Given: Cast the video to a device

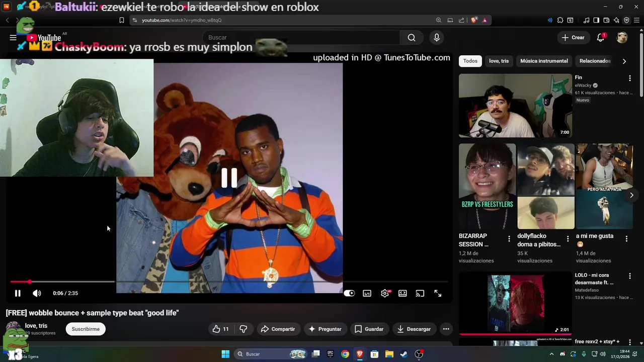Looking at the screenshot, I should (420, 293).
